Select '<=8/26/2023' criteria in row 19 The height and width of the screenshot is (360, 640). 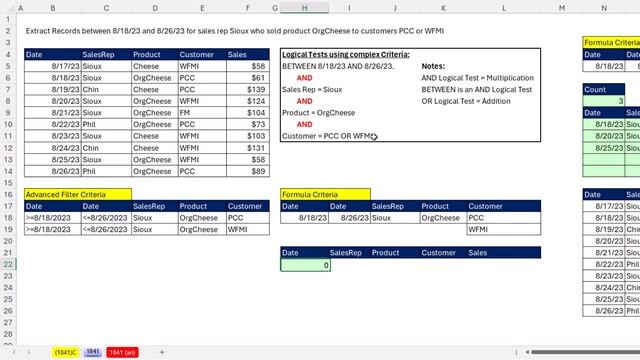(x=106, y=229)
